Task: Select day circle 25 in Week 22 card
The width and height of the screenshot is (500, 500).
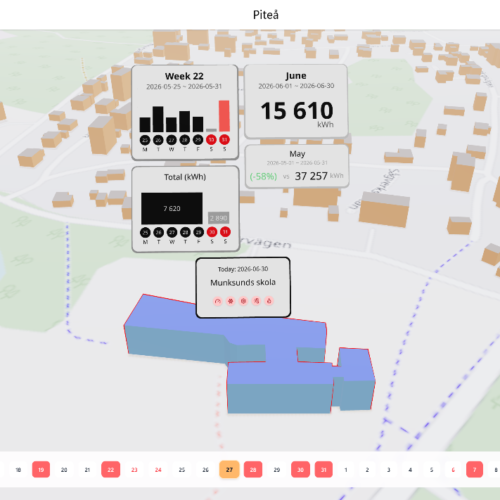Action: click(x=145, y=140)
